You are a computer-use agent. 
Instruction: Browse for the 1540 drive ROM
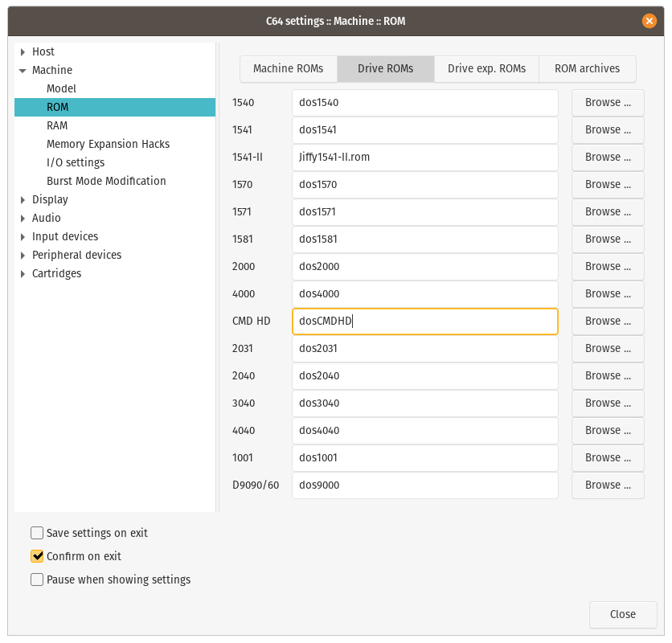608,102
